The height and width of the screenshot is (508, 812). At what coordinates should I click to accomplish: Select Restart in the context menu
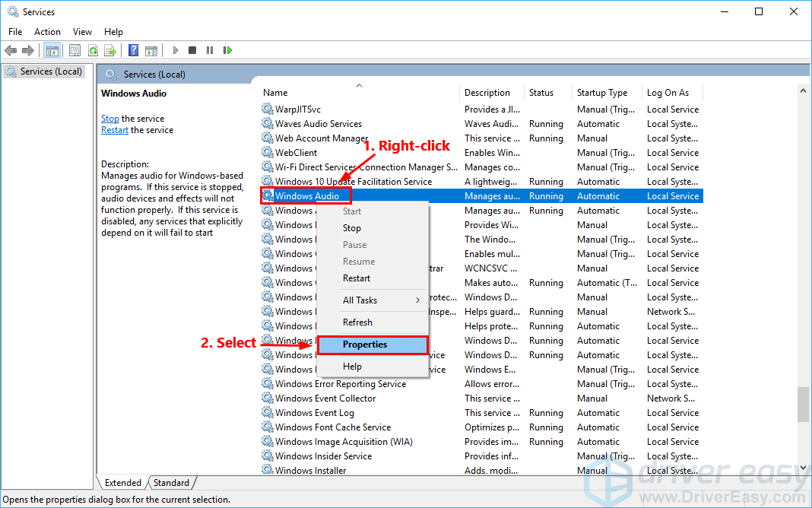coord(357,278)
